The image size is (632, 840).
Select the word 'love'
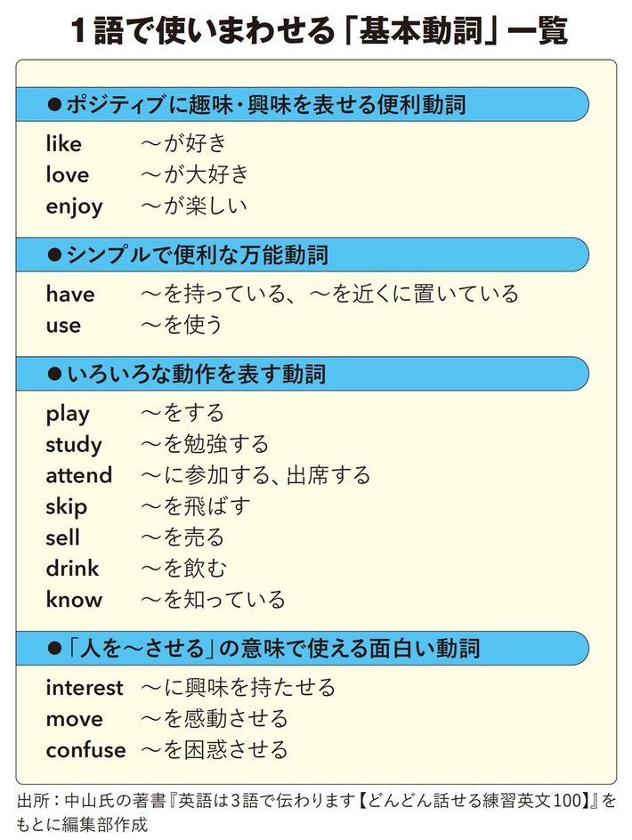(68, 175)
